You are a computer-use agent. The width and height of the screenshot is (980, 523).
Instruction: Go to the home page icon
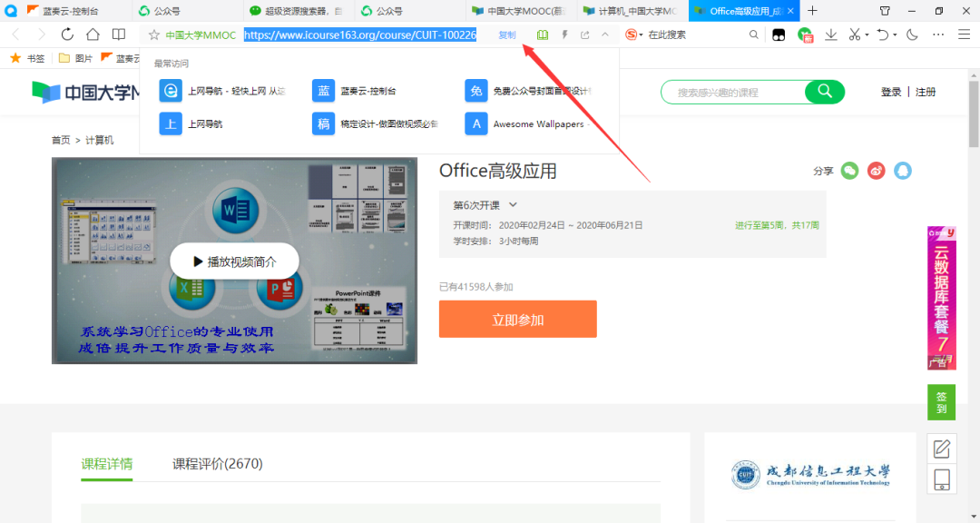[x=93, y=35]
